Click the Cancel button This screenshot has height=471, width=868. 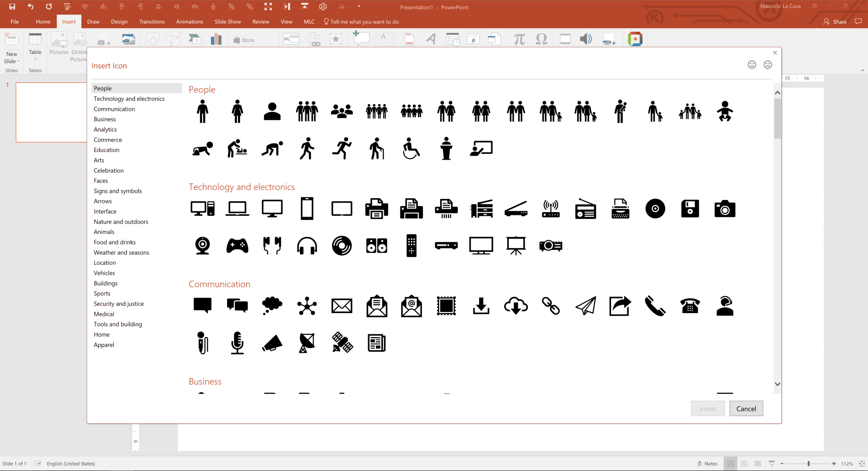(x=746, y=408)
